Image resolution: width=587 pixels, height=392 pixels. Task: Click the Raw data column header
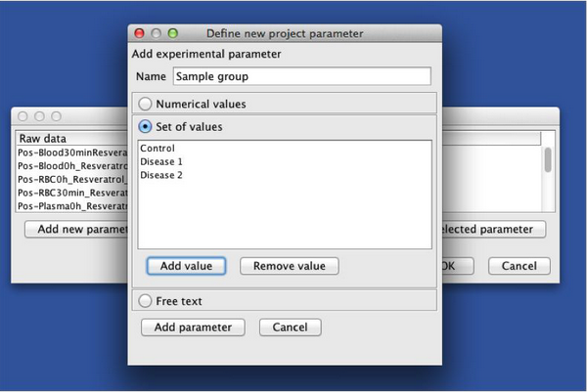71,139
